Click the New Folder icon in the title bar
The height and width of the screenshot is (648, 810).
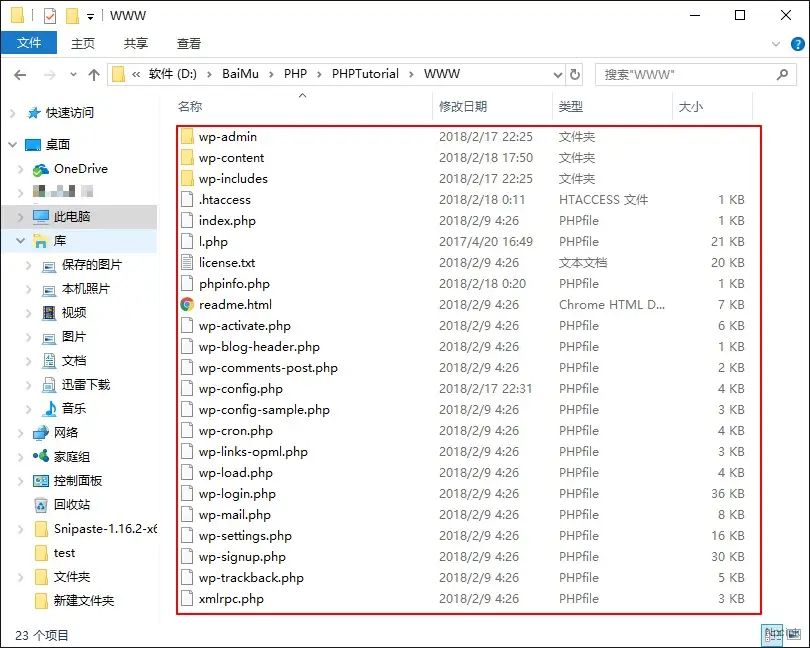coord(72,16)
